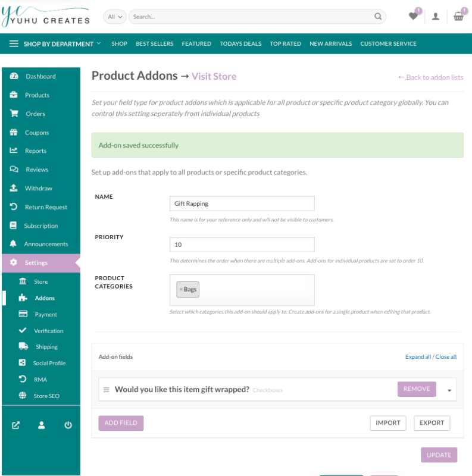Click the search magnifier icon
472x476 pixels.
click(378, 17)
